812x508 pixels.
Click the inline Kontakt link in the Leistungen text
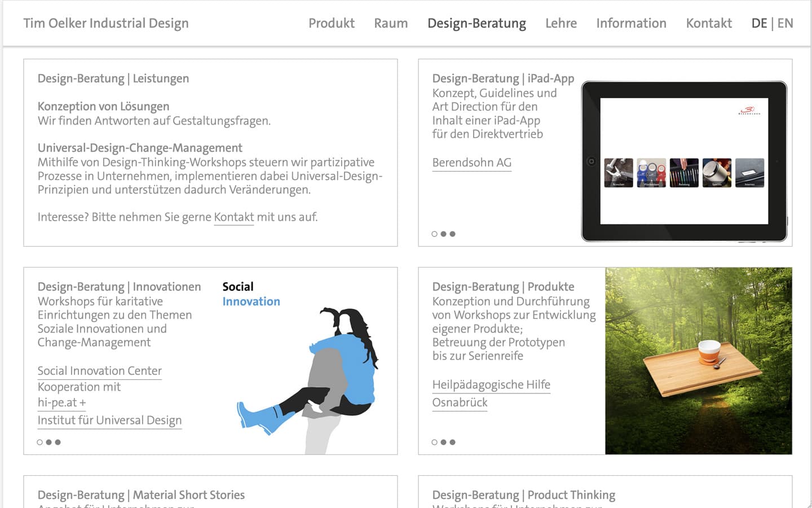[x=233, y=217]
